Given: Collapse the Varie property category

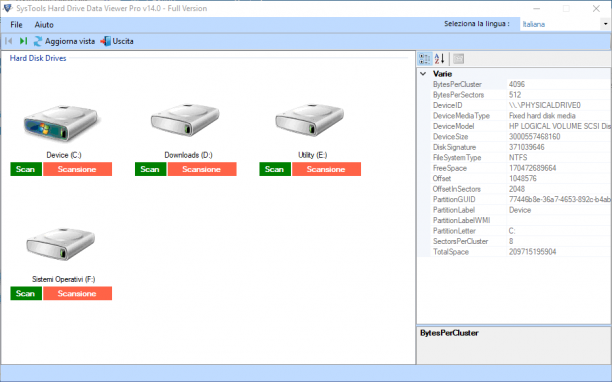Looking at the screenshot, I should (x=423, y=74).
